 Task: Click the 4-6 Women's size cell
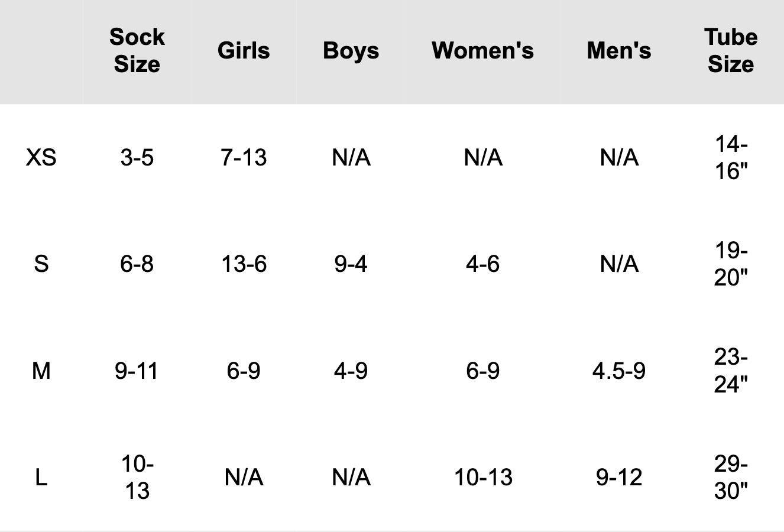pyautogui.click(x=482, y=264)
